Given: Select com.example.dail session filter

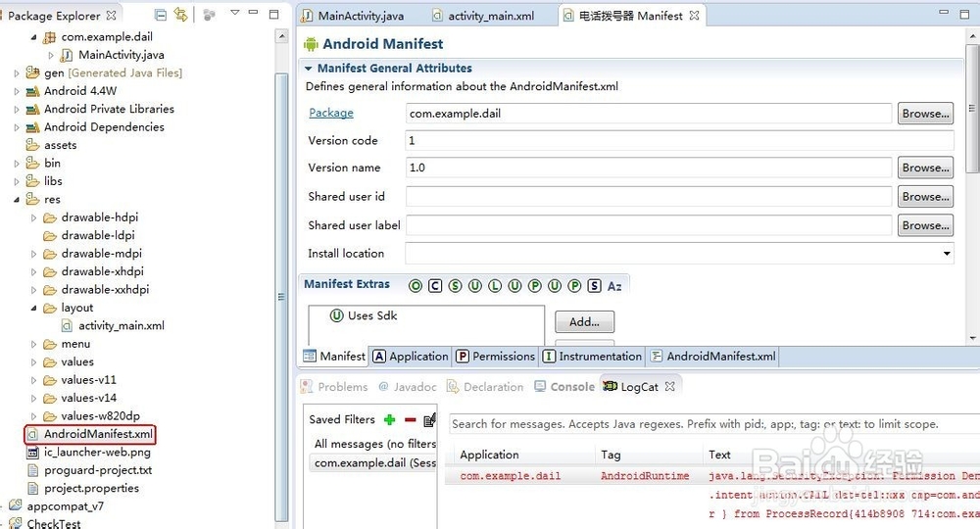Looking at the screenshot, I should [373, 462].
